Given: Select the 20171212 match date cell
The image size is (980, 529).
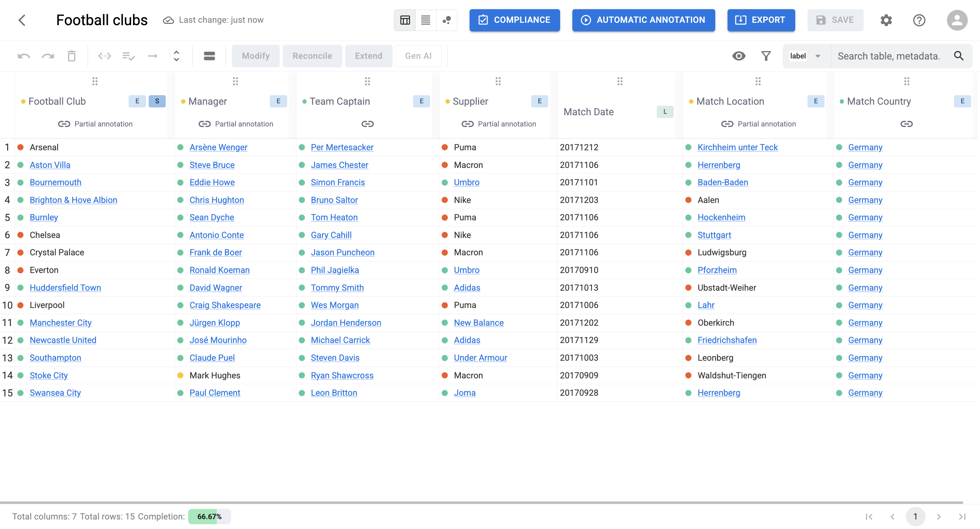Looking at the screenshot, I should point(620,148).
